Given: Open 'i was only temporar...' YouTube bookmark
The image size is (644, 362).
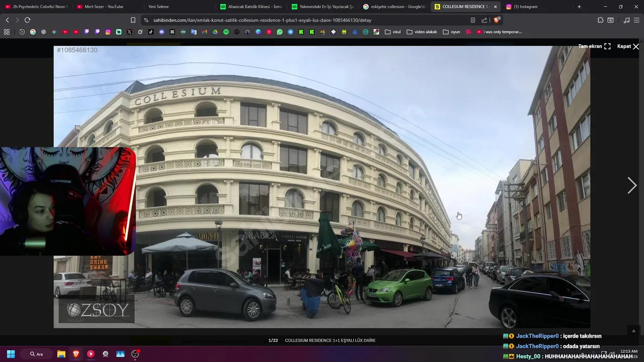Looking at the screenshot, I should tap(499, 32).
